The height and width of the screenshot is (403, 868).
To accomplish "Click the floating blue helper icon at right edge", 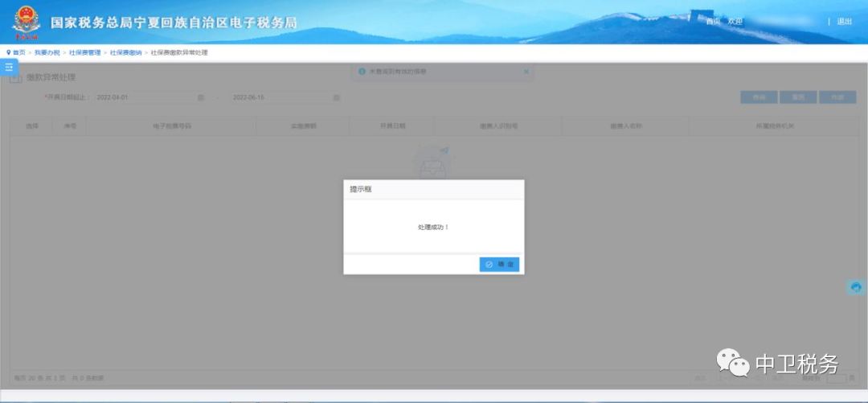I will 857,287.
